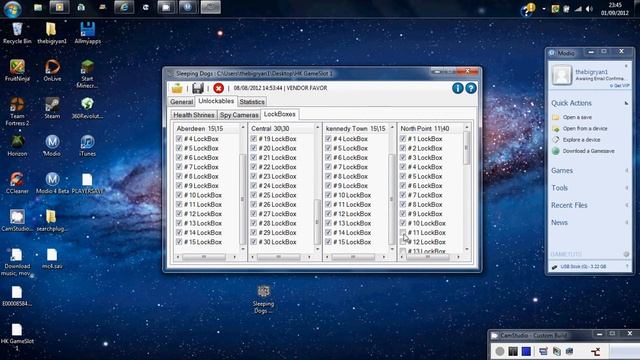Open file icon in Sleeping Dogs editor toolbar

pos(177,88)
